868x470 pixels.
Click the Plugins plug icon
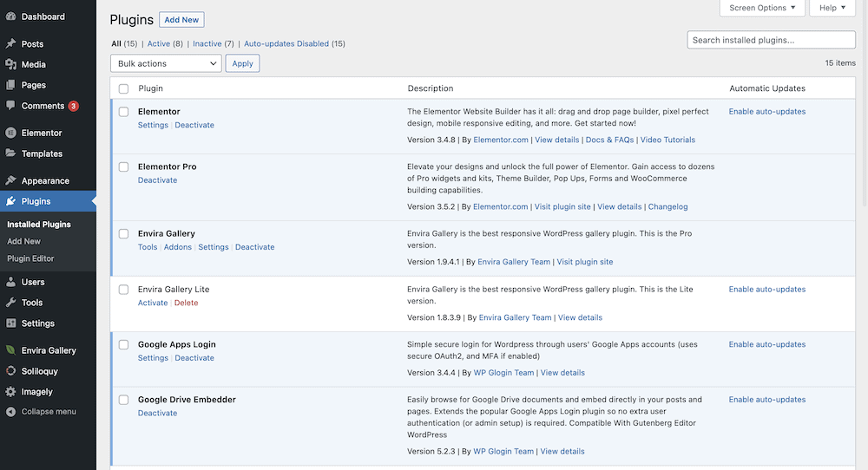pos(10,201)
